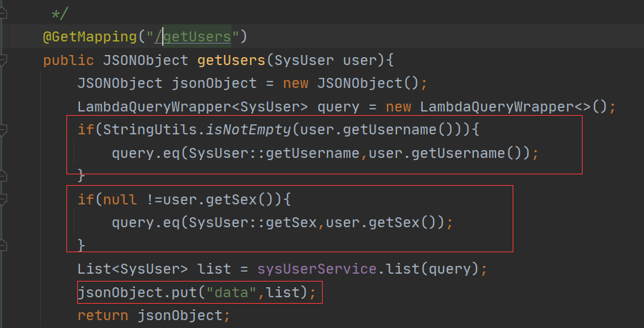
Task: Click fold end marker of comment block
Action: click(3, 13)
